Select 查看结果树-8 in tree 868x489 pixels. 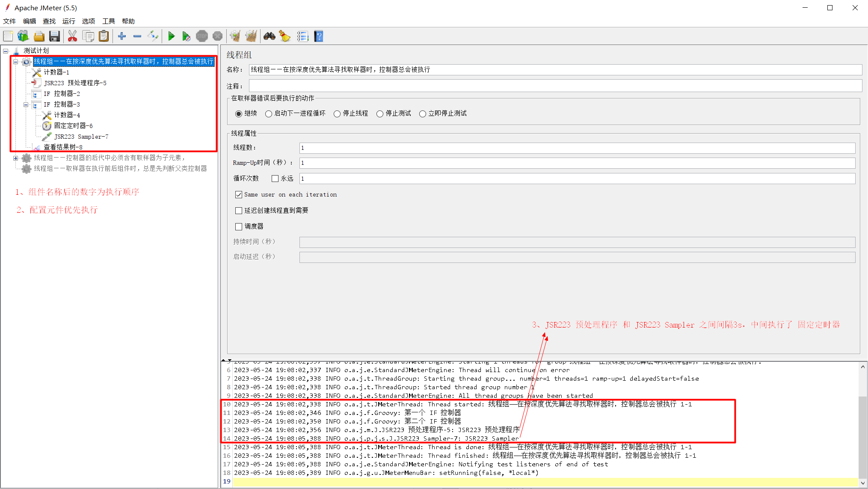[63, 147]
